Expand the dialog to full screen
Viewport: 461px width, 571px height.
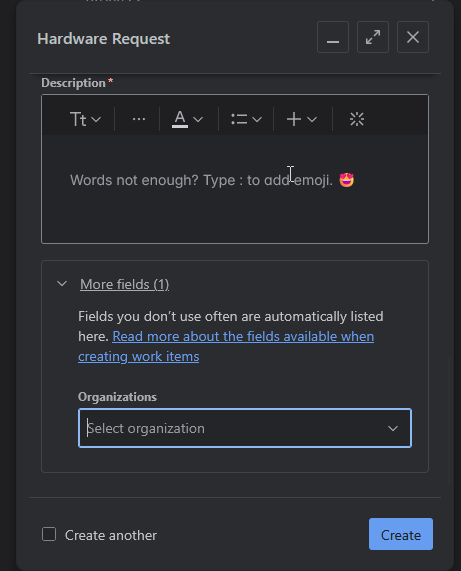(x=373, y=37)
